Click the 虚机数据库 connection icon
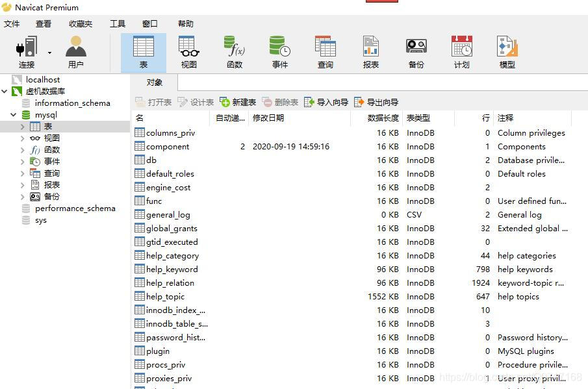The width and height of the screenshot is (588, 389). pyautogui.click(x=16, y=91)
